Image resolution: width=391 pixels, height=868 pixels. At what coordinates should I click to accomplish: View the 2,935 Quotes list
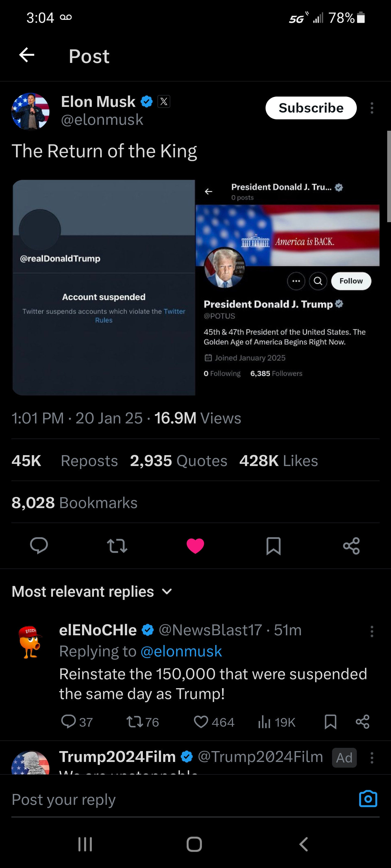point(178,461)
